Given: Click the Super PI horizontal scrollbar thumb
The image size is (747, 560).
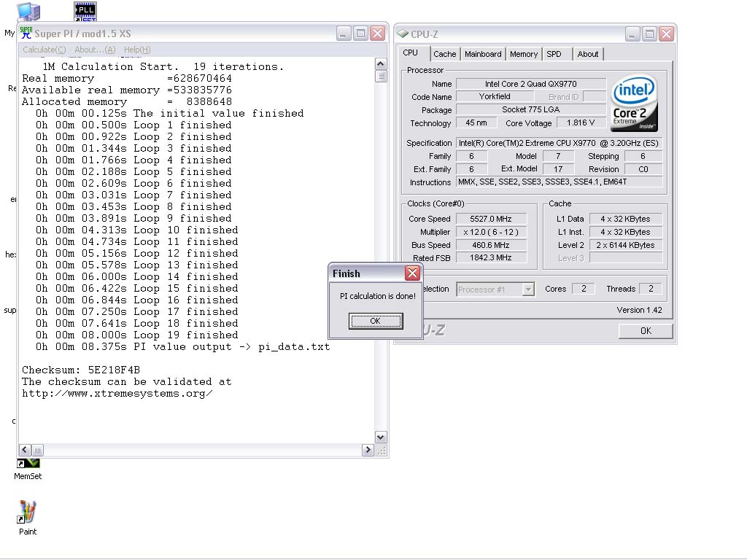Looking at the screenshot, I should [38, 450].
